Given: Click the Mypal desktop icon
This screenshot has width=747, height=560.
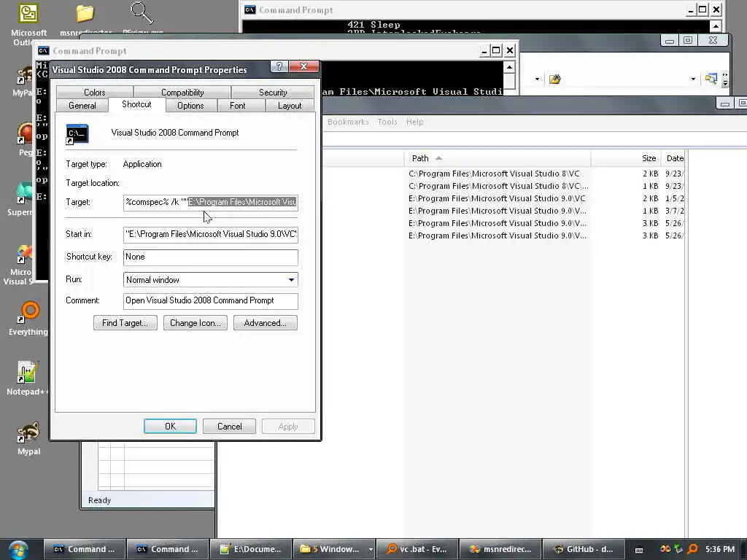Looking at the screenshot, I should coord(28,438).
